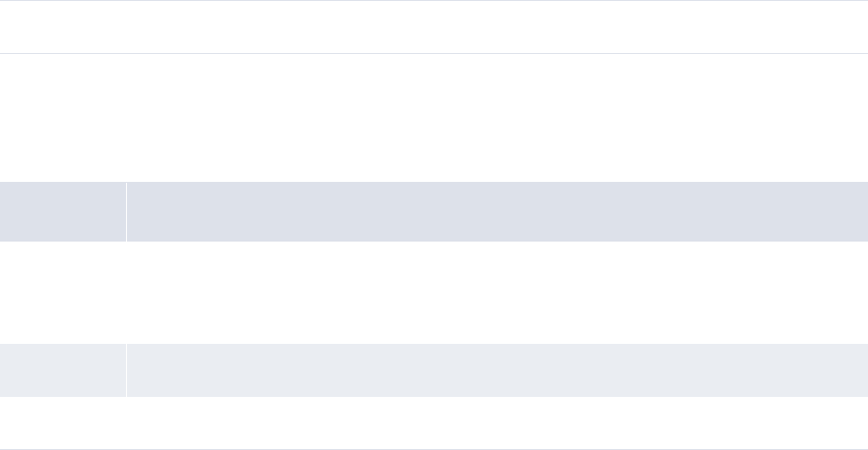Click the far right end of the darker shaded row
This screenshot has width=868, height=450.
pyautogui.click(x=859, y=211)
